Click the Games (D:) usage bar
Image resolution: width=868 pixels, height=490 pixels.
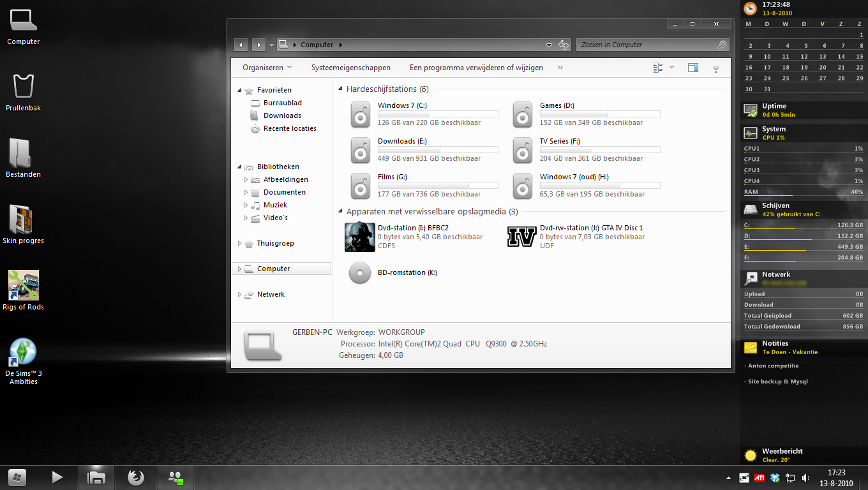coord(600,114)
